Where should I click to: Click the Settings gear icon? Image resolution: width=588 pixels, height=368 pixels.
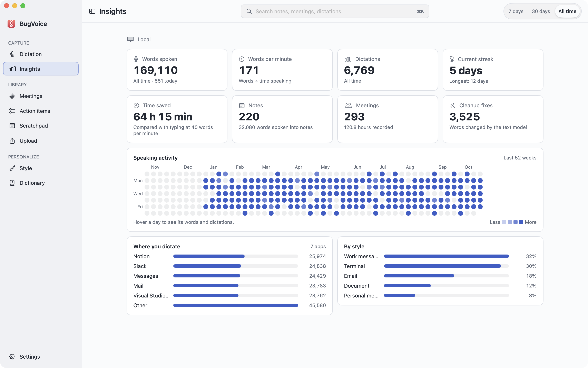point(12,357)
